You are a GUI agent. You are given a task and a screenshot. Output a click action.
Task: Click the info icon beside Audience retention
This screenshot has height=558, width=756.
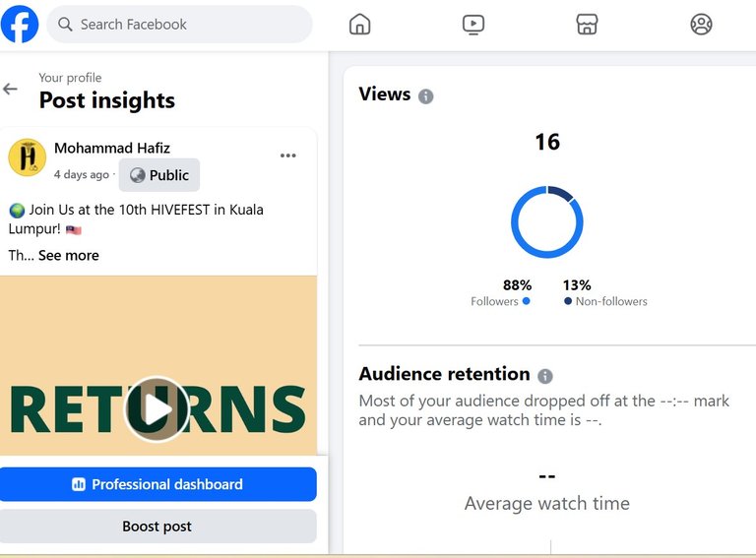pyautogui.click(x=544, y=376)
